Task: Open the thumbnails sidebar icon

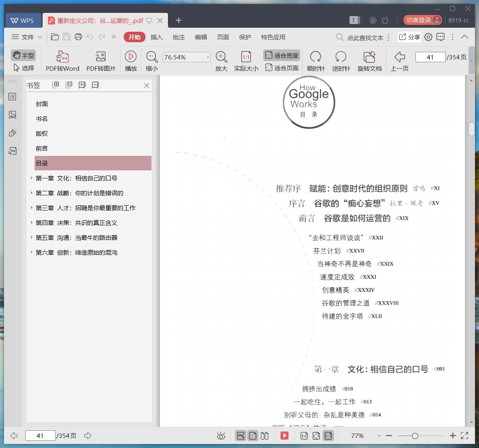Action: coord(12,115)
